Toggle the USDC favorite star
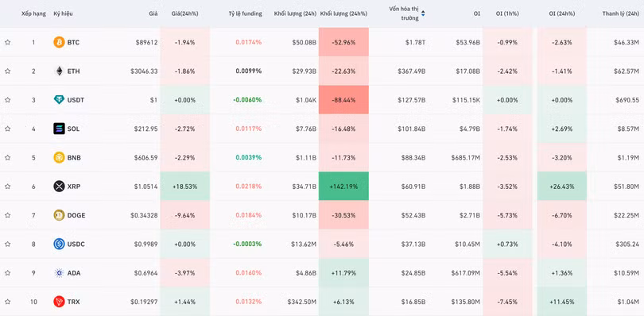 8,244
